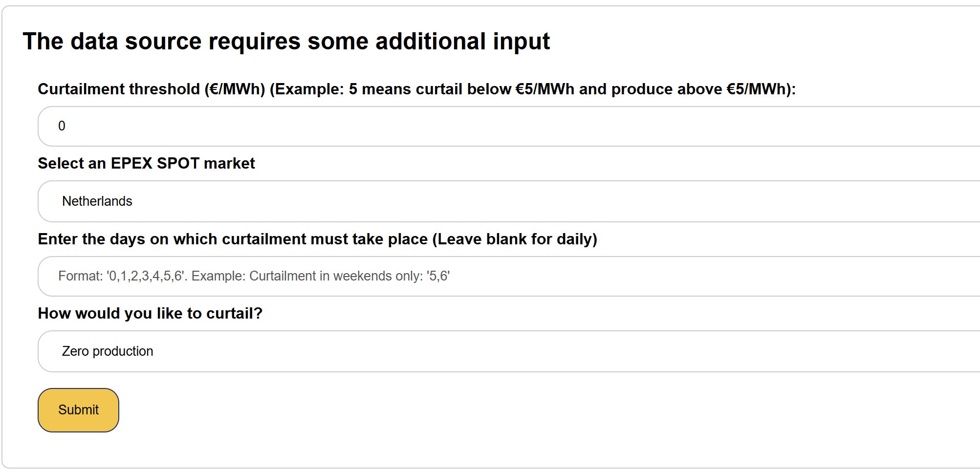The height and width of the screenshot is (473, 980).
Task: Click the weekdays entry box for curtailment
Action: point(508,276)
